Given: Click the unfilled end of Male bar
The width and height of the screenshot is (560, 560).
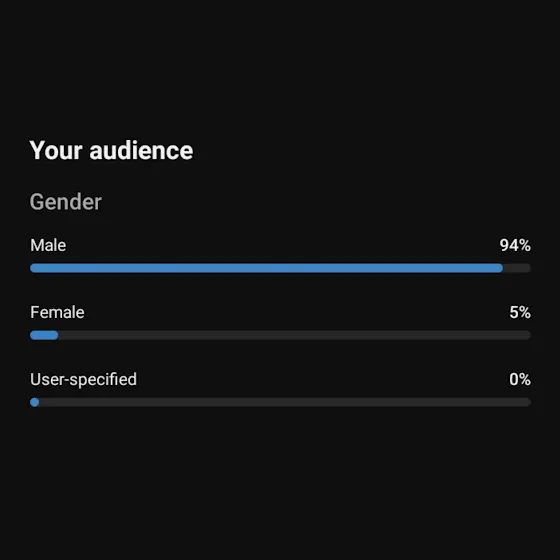Looking at the screenshot, I should coord(517,268).
